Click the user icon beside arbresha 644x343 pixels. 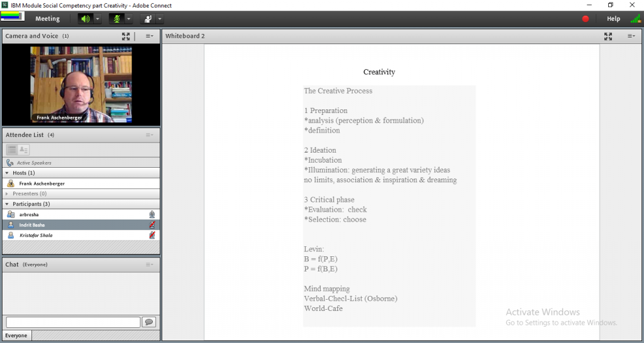coord(11,214)
